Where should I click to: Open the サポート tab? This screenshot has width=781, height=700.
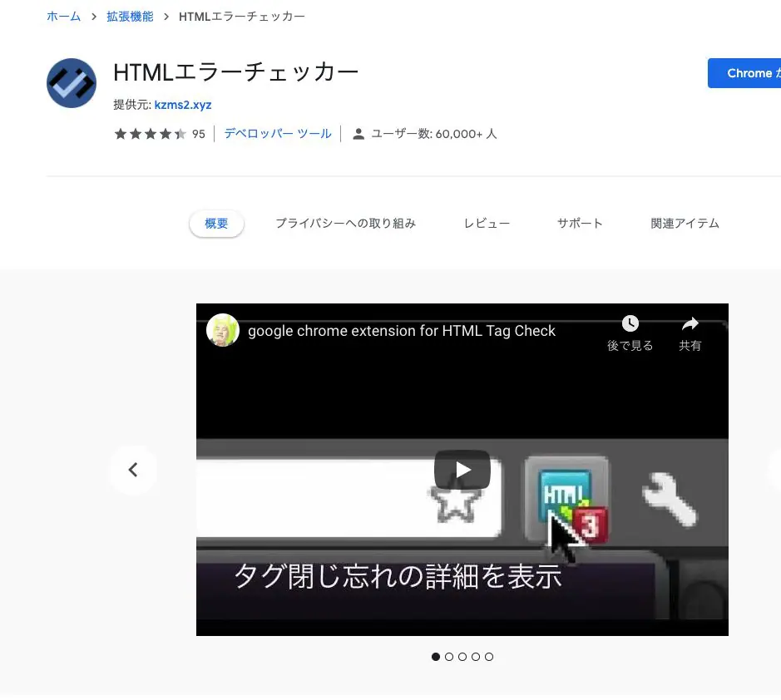click(580, 224)
